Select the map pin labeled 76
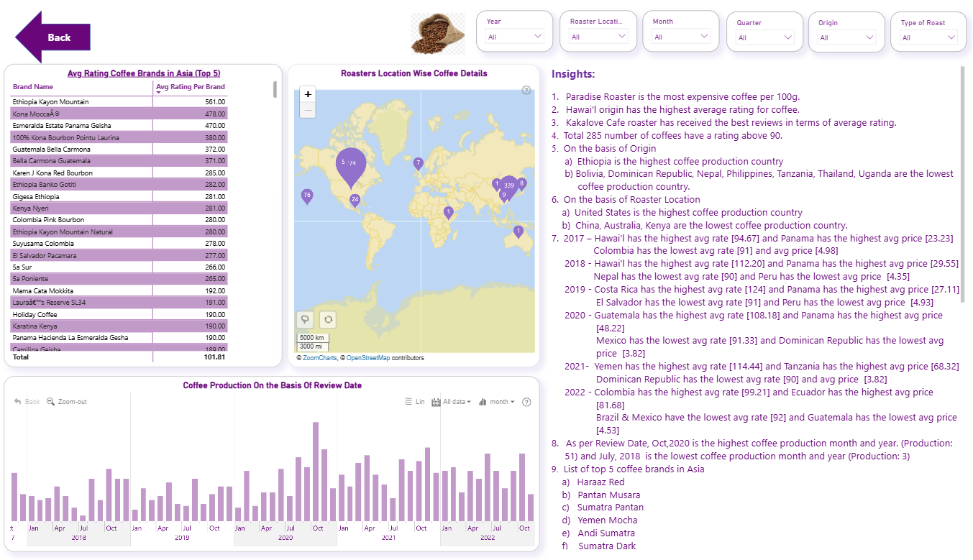 pyautogui.click(x=307, y=196)
